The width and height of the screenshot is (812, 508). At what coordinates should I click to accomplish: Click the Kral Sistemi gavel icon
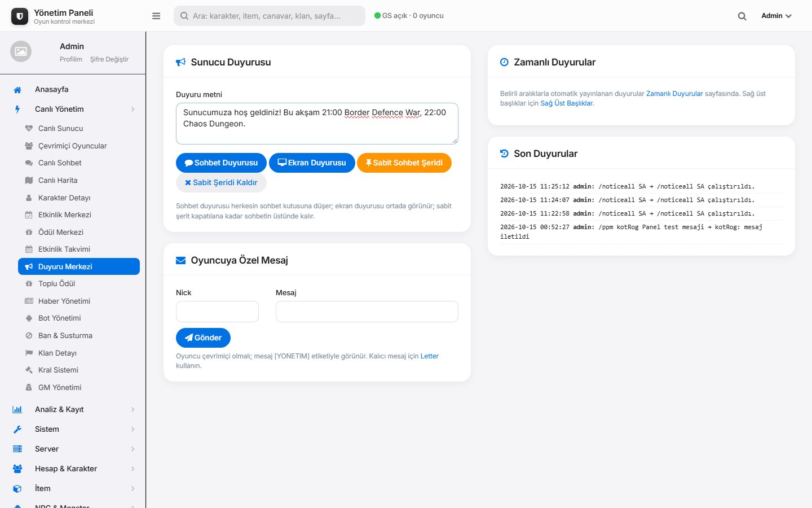pos(29,370)
